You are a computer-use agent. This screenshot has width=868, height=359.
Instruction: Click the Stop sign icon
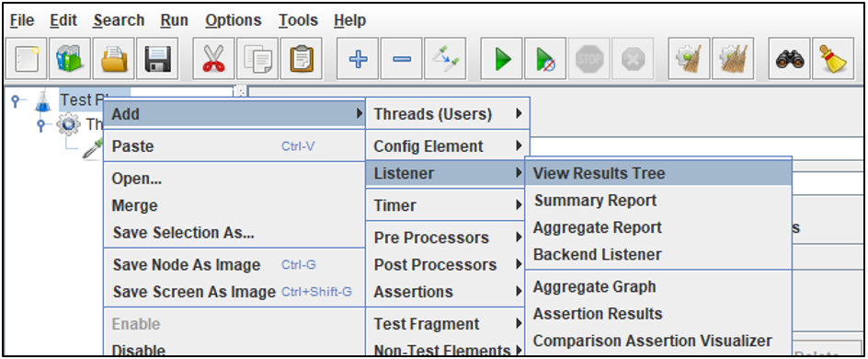tap(589, 59)
